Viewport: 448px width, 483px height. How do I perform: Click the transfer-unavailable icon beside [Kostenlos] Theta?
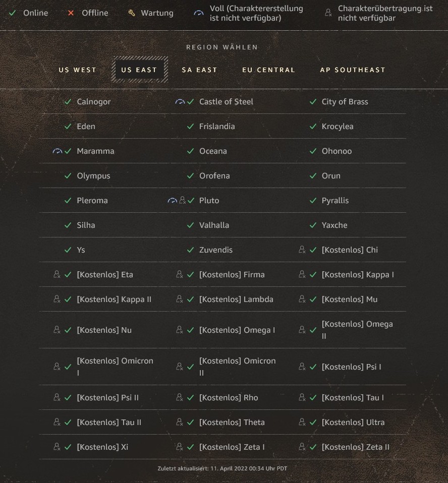pos(180,422)
